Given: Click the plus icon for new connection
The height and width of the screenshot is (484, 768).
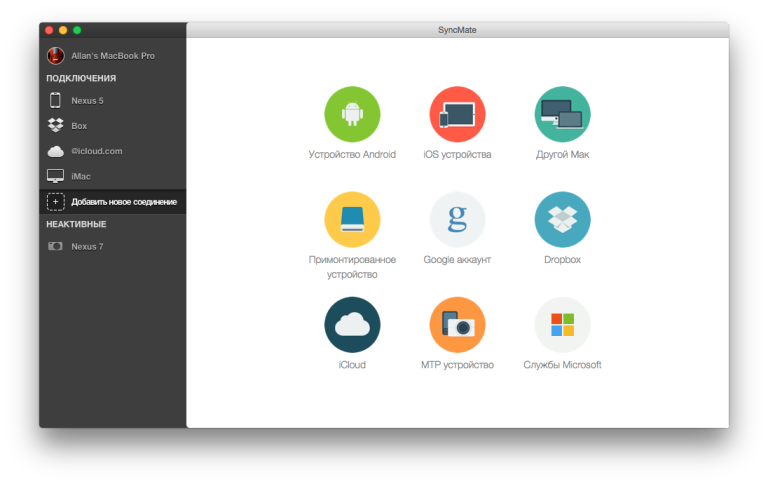Looking at the screenshot, I should [x=55, y=202].
